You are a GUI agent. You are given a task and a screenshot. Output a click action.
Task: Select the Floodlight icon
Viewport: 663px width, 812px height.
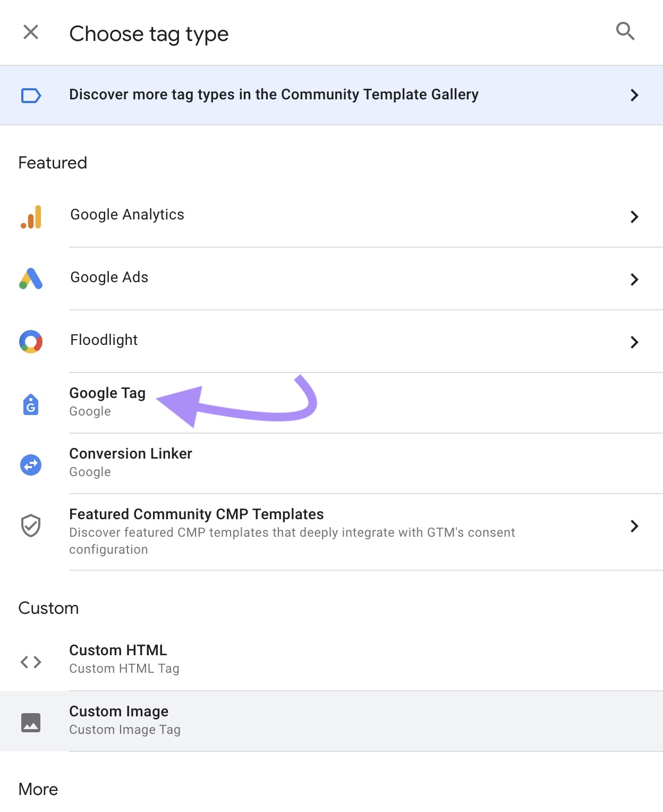30,342
